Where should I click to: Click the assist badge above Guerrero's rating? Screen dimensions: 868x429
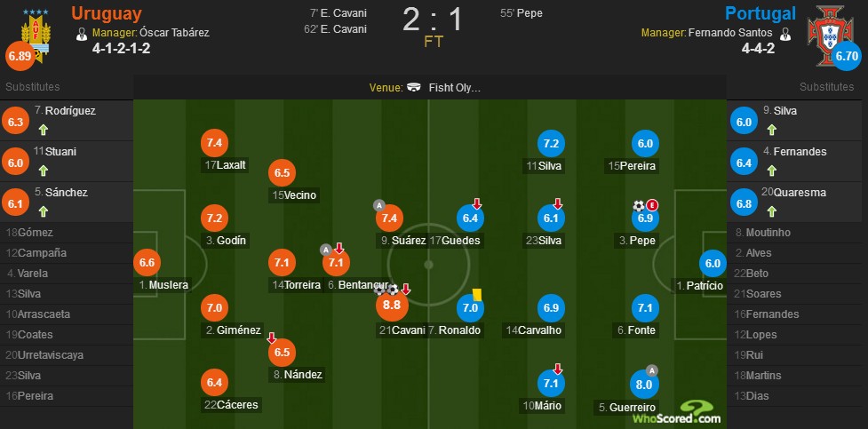pos(652,370)
